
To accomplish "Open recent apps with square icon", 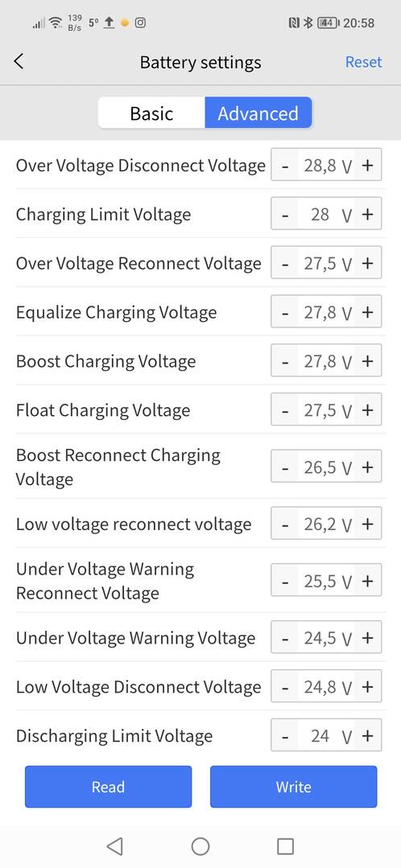I will [x=285, y=845].
